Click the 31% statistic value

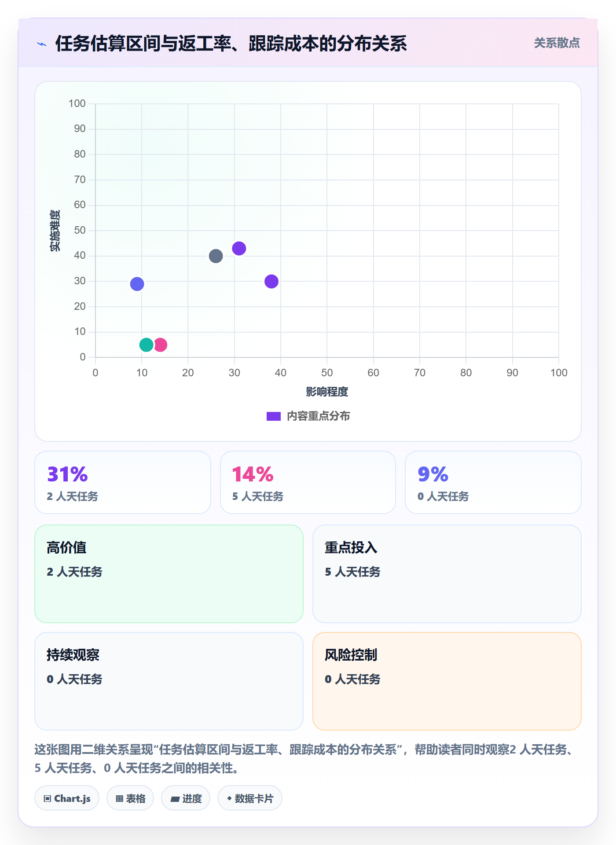coord(67,474)
